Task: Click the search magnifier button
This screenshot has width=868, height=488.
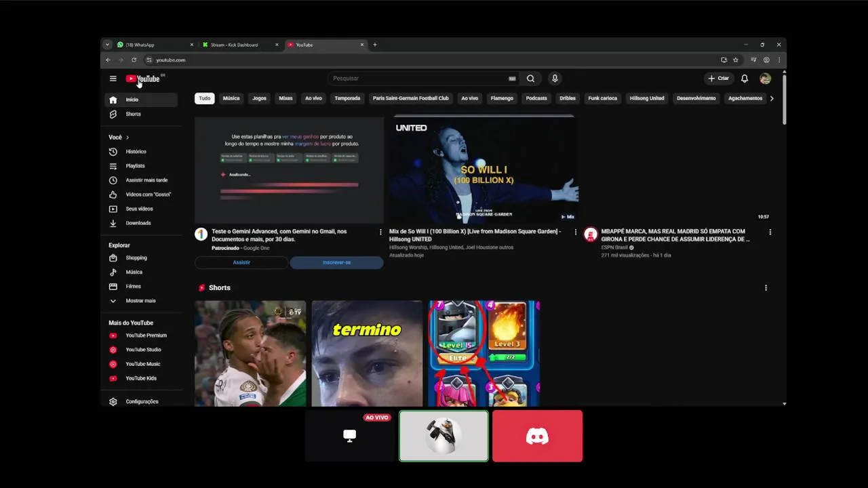Action: coord(530,79)
